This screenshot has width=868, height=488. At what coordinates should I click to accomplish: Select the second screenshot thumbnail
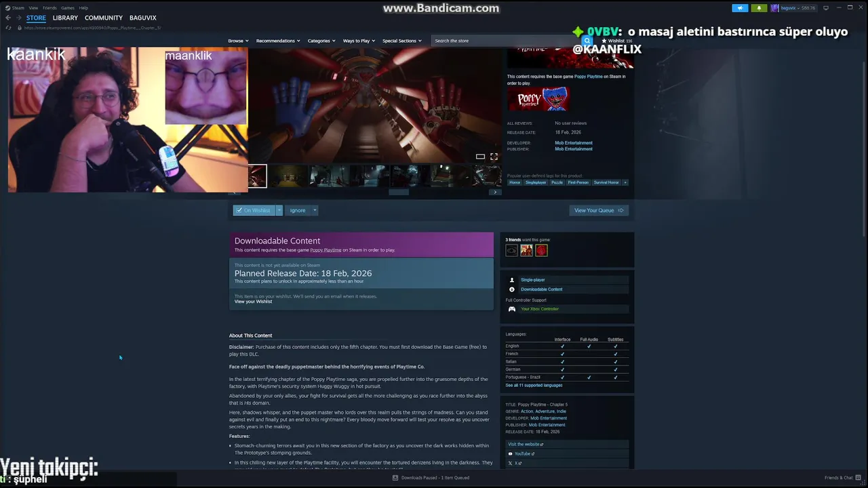pyautogui.click(x=290, y=176)
